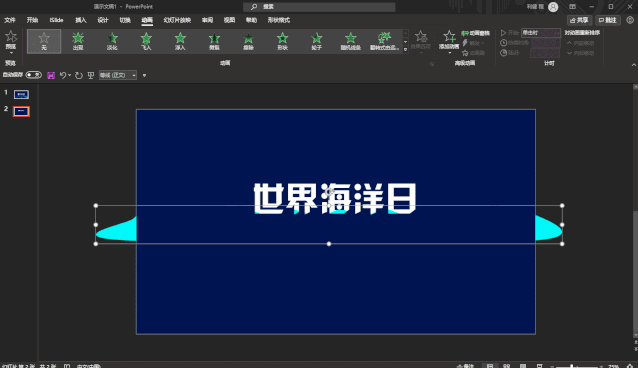Open the 文件 (File) menu
638x368 pixels.
pos(10,20)
